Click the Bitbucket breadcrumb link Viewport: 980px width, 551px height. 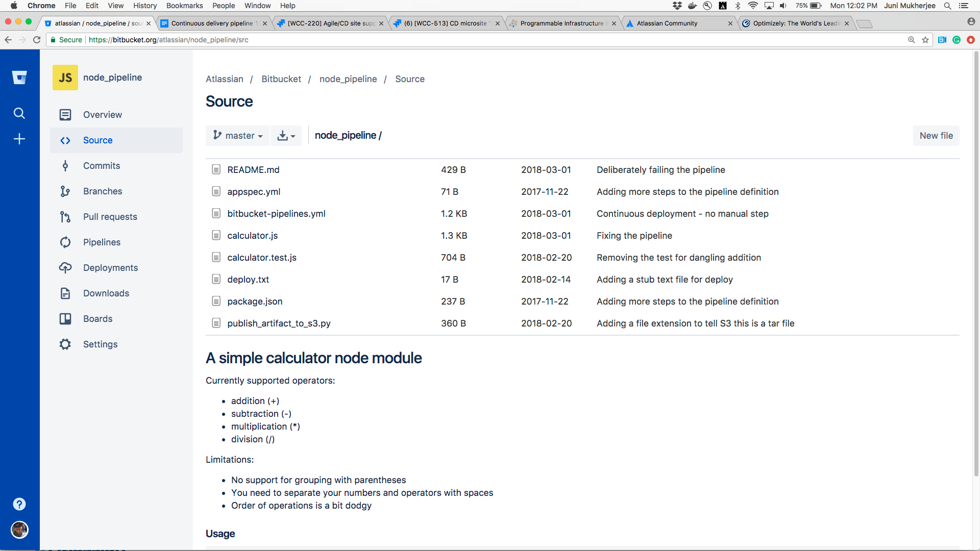click(x=281, y=79)
